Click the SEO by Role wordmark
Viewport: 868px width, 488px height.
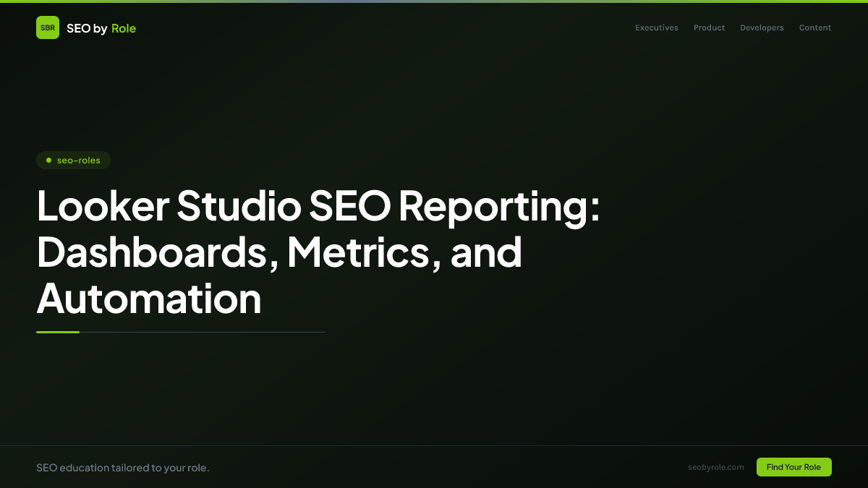101,28
